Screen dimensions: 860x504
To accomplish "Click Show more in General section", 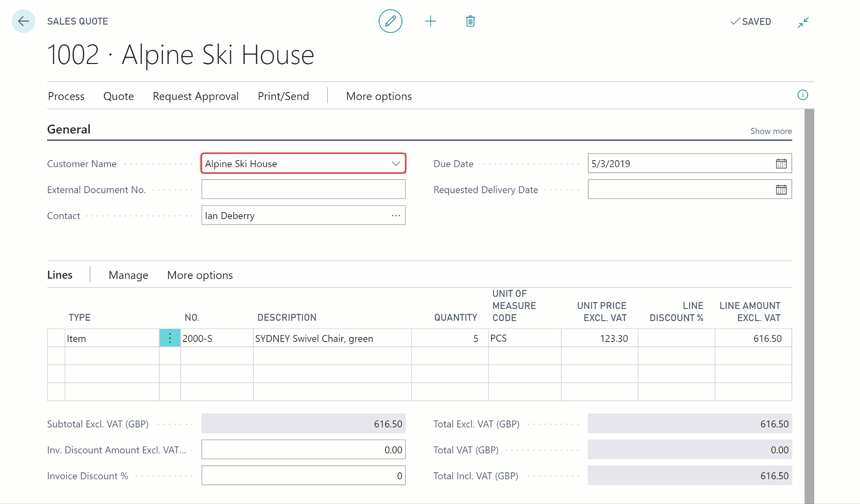I will [x=771, y=131].
